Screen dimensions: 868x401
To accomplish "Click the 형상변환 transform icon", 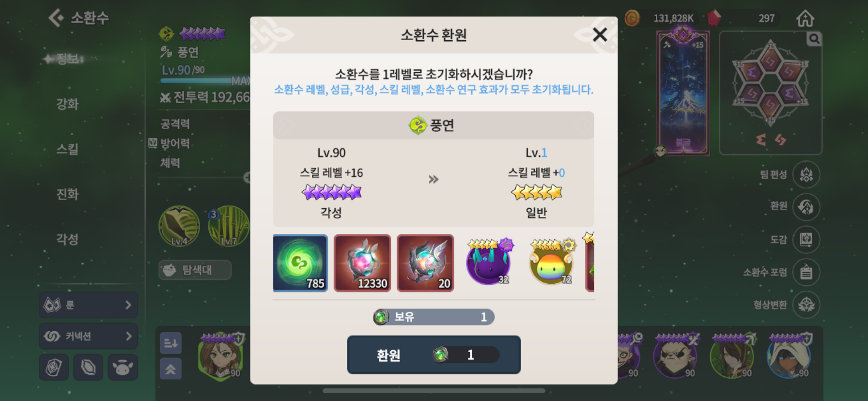I will (806, 305).
